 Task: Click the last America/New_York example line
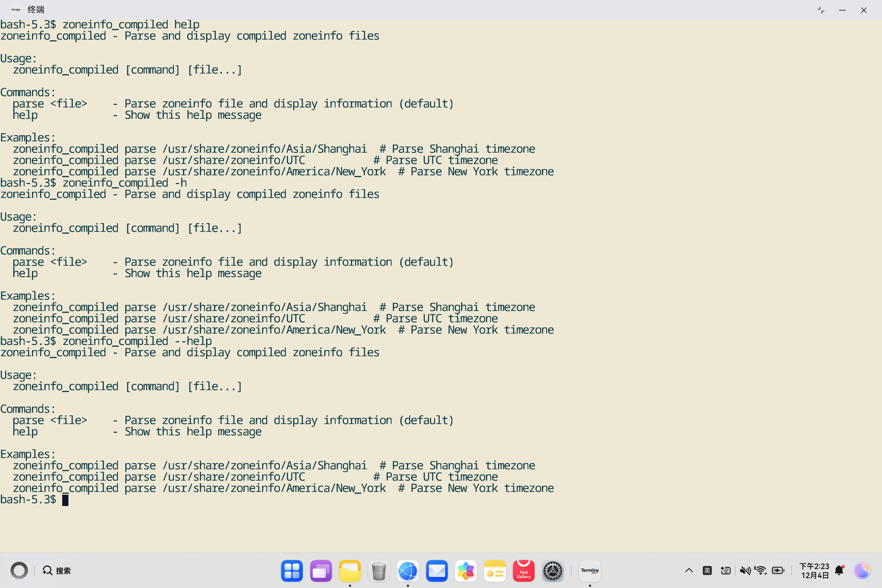coord(283,488)
